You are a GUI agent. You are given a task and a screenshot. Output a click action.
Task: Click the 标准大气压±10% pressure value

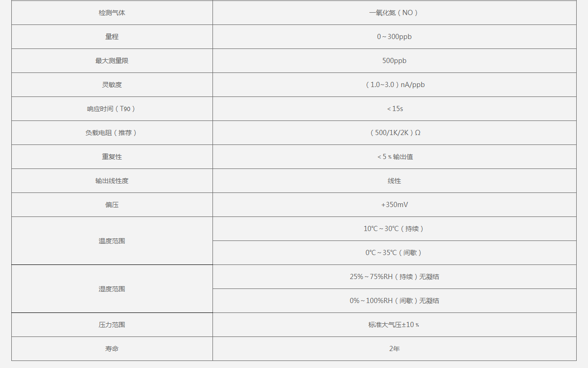394,325
